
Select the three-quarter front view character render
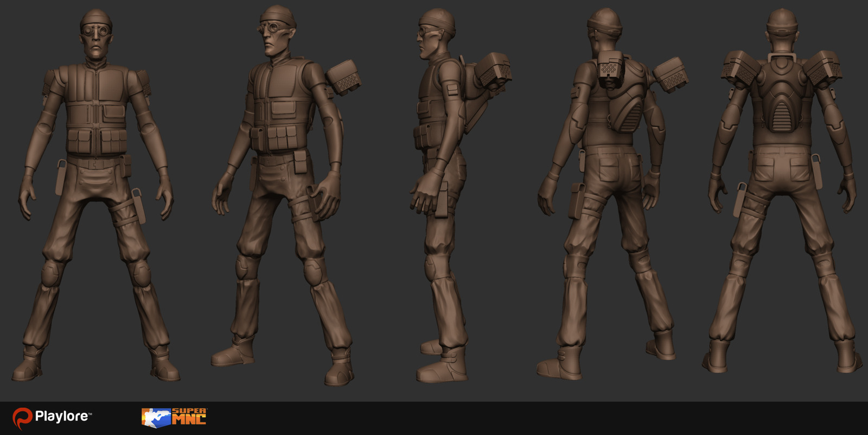click(282, 196)
